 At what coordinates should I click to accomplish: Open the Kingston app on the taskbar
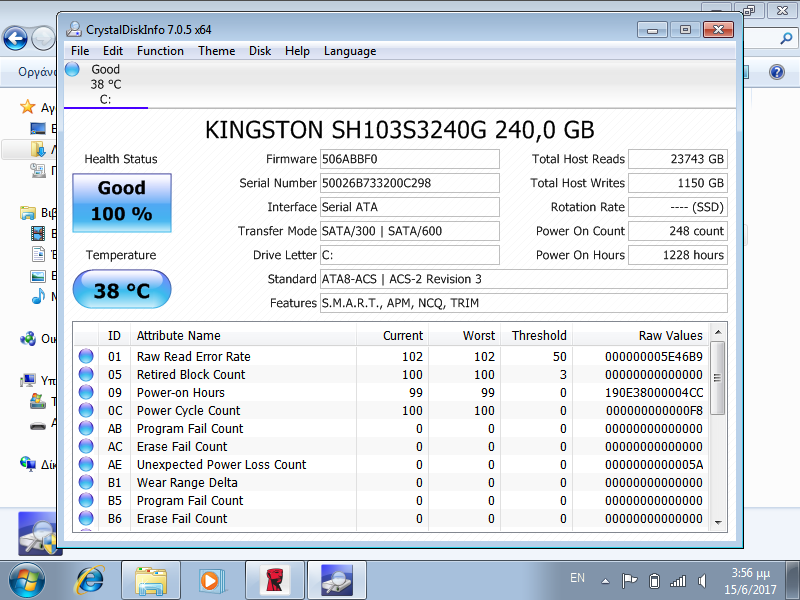pos(275,581)
